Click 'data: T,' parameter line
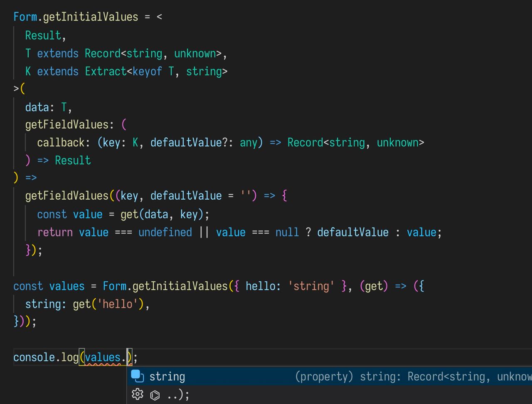The image size is (532, 404). click(x=49, y=107)
